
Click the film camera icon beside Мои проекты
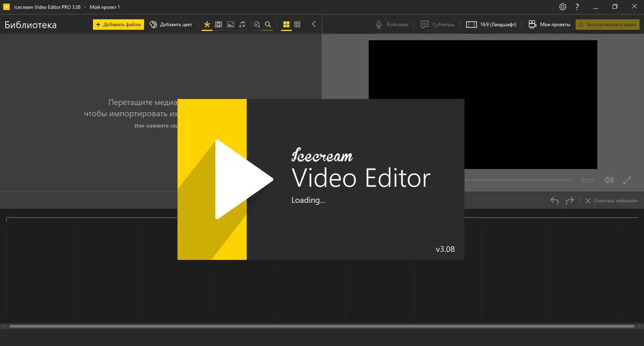(532, 25)
